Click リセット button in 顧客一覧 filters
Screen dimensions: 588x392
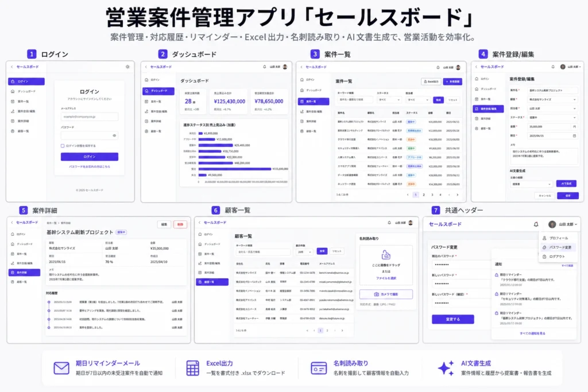coord(336,251)
